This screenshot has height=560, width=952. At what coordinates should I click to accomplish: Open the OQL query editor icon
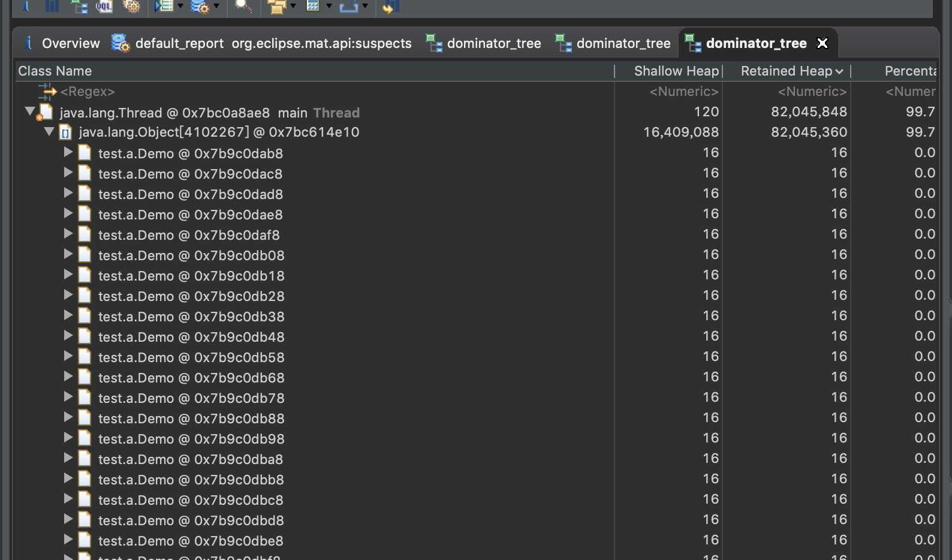click(x=104, y=6)
